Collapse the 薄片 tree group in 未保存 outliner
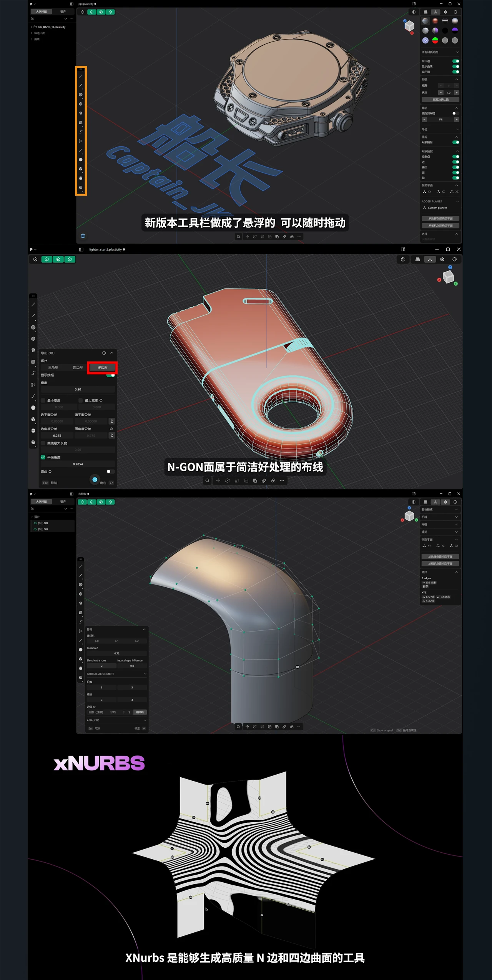Viewport: 492px width, 980px height. (x=32, y=517)
